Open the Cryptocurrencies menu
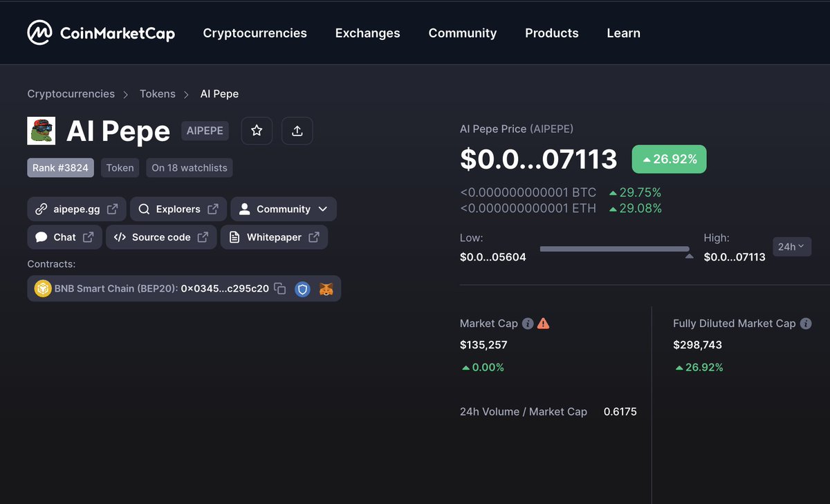830x504 pixels. pos(255,33)
